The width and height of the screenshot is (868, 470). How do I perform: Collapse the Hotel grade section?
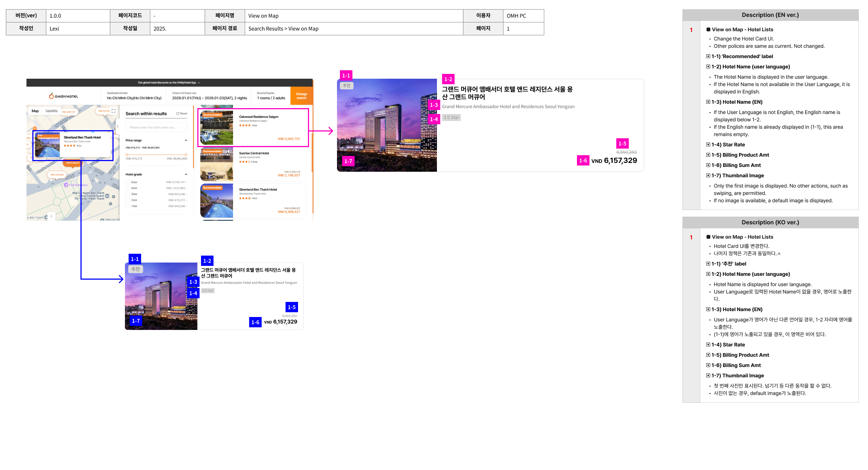pyautogui.click(x=186, y=174)
